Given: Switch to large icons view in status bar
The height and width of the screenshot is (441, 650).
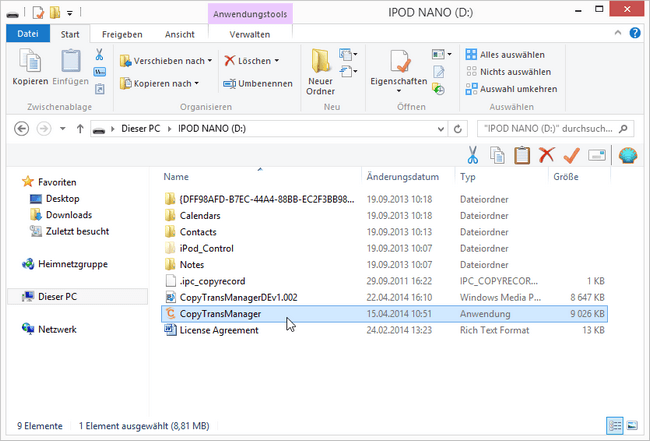Looking at the screenshot, I should click(x=632, y=426).
